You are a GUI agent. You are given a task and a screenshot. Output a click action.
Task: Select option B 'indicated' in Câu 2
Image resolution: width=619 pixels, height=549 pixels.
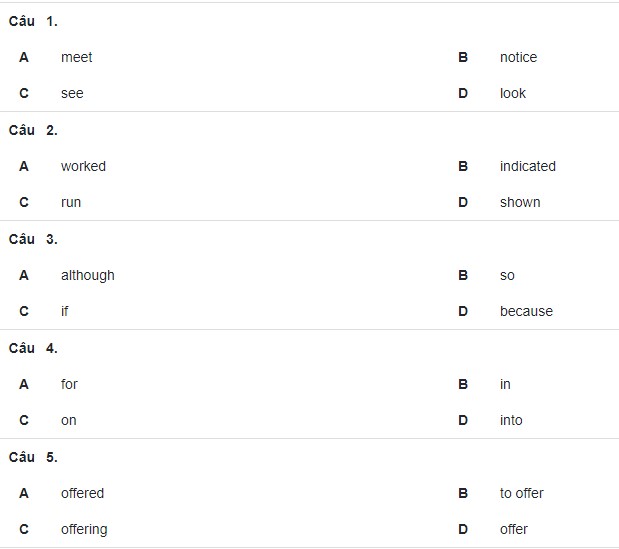(528, 167)
